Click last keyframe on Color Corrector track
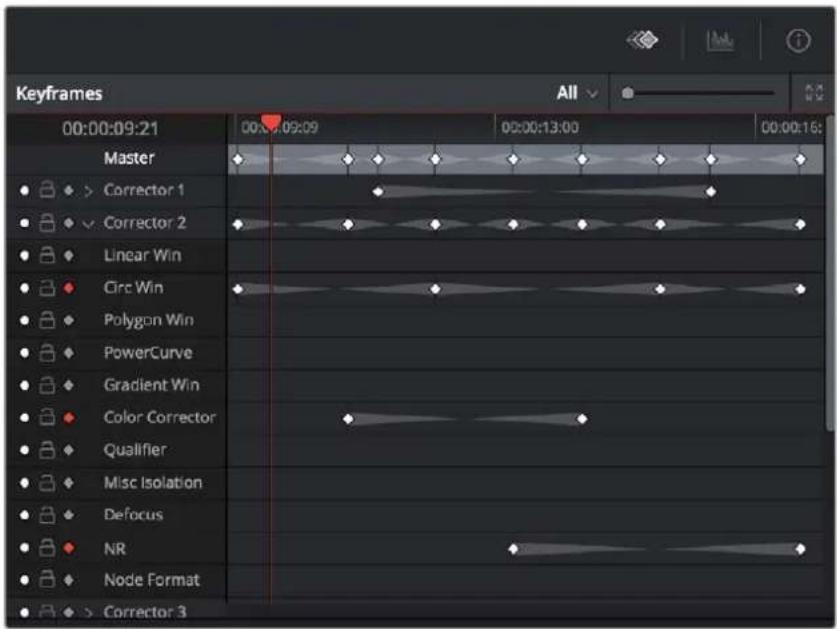Screen dimensions: 837x629 point(582,419)
